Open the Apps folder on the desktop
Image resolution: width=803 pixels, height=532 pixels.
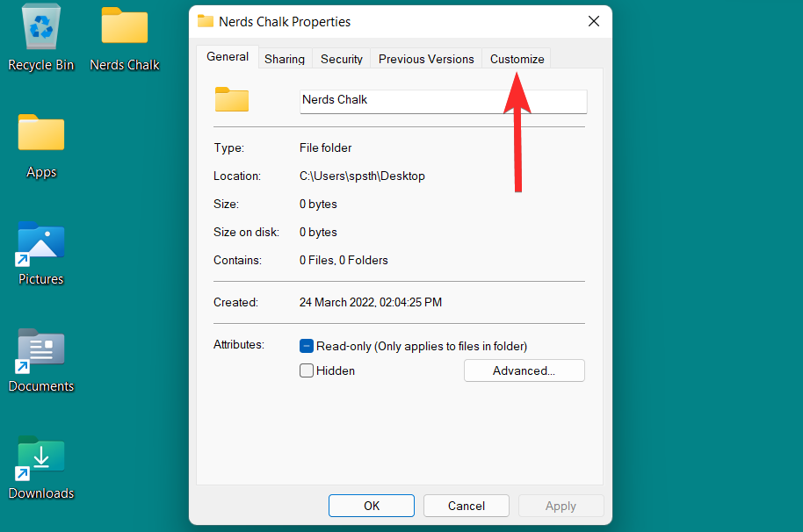coord(40,133)
